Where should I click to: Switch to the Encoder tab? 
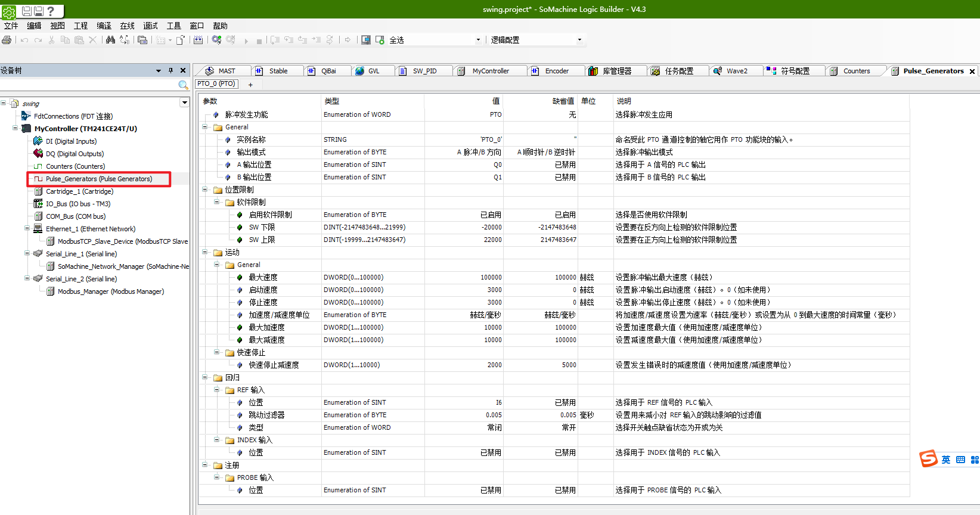(557, 71)
